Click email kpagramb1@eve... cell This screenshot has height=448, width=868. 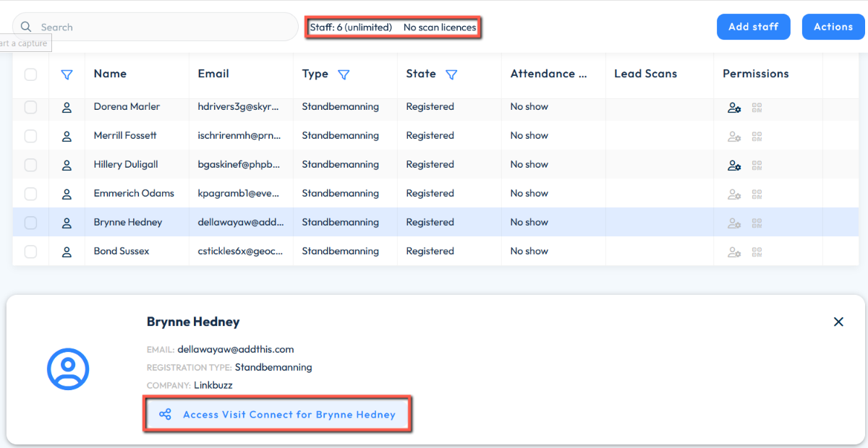[x=237, y=194]
